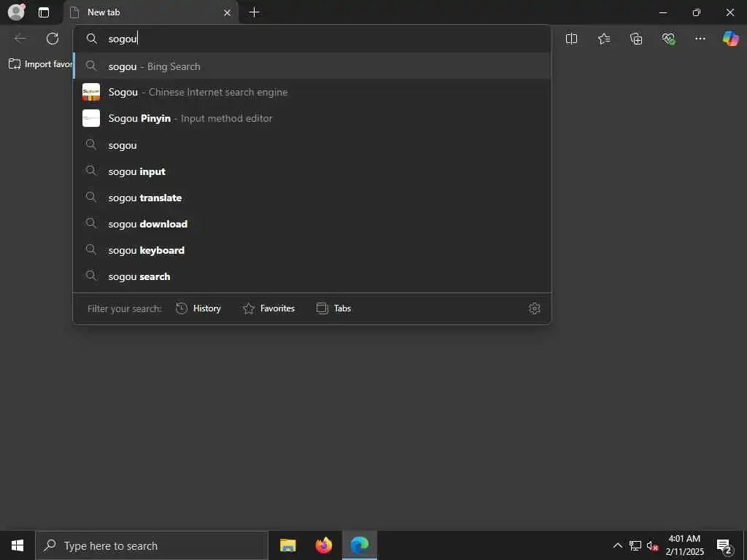The width and height of the screenshot is (747, 560).
Task: Filter the search by Favorites
Action: [268, 308]
